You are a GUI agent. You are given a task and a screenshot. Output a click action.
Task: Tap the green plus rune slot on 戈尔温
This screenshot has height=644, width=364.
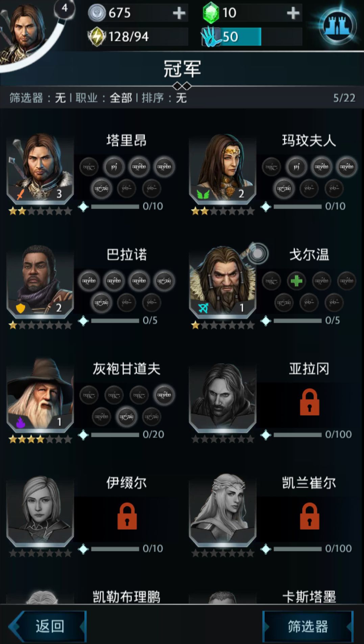tap(296, 281)
